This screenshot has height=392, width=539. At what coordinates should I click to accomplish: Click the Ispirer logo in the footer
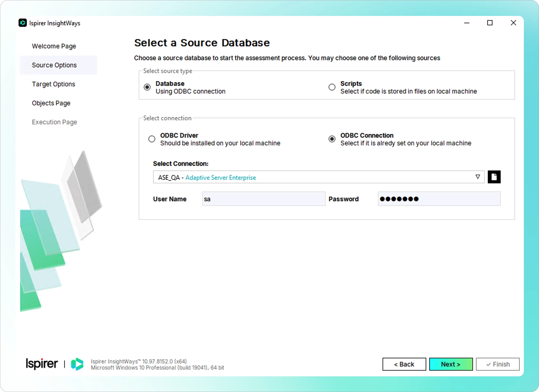[42, 364]
